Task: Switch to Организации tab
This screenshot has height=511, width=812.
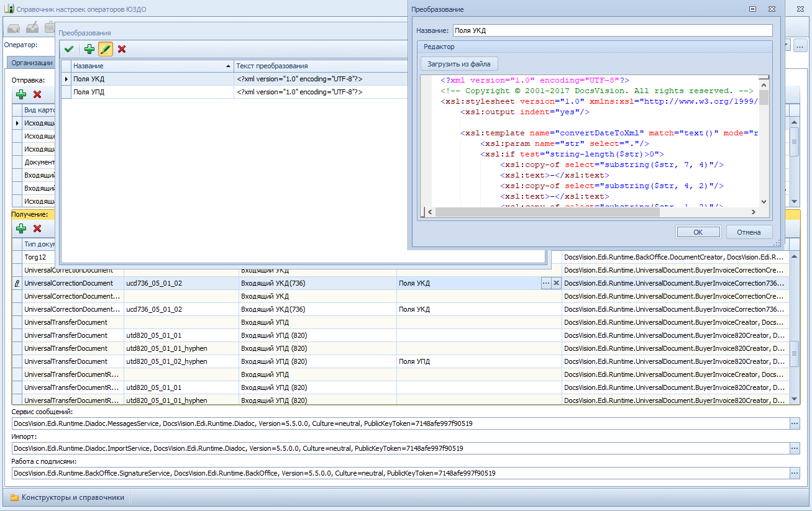Action: [32, 63]
